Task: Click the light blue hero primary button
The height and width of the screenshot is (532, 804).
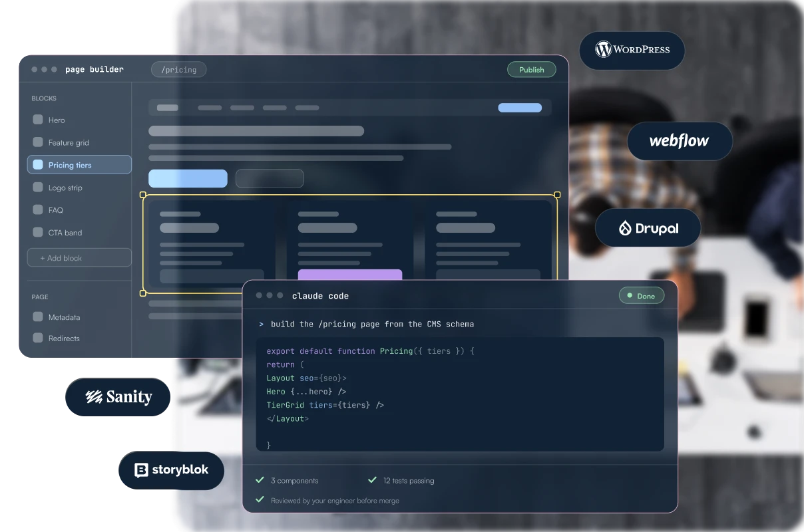Action: click(x=188, y=178)
